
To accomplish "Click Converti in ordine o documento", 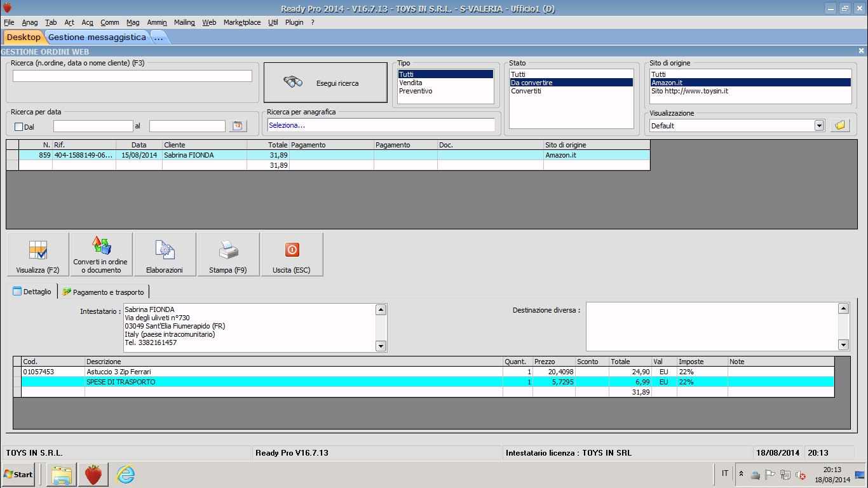I will [x=102, y=254].
